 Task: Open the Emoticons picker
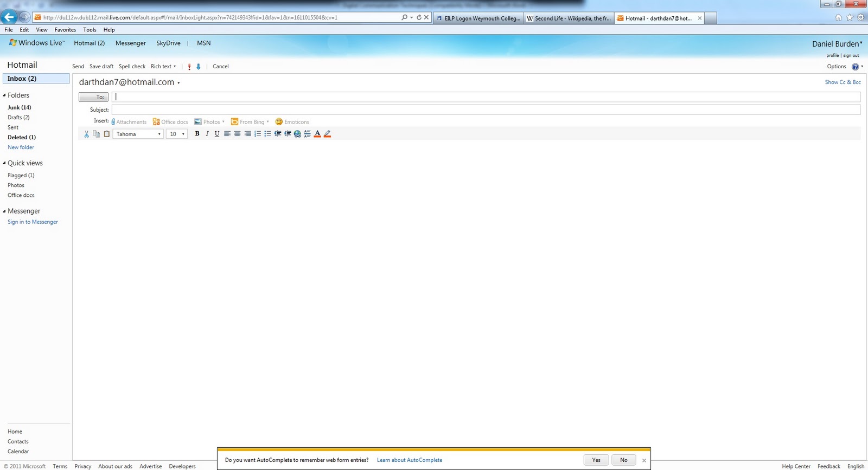click(x=292, y=122)
